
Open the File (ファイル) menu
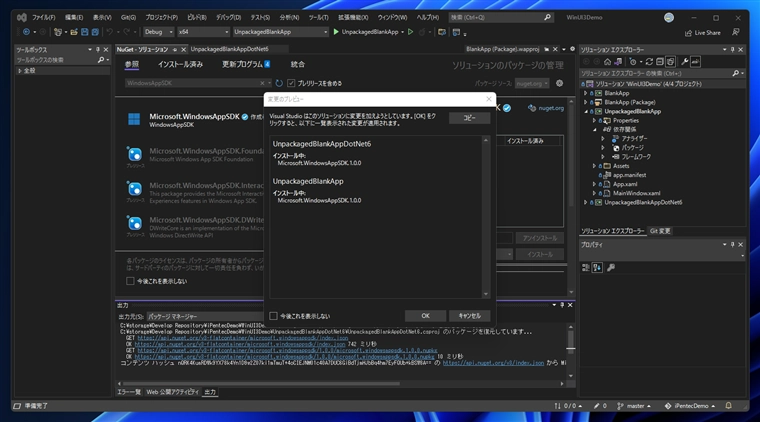44,17
